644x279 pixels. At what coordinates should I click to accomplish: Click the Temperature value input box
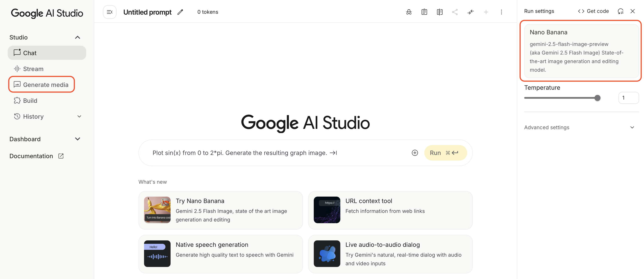pyautogui.click(x=629, y=98)
